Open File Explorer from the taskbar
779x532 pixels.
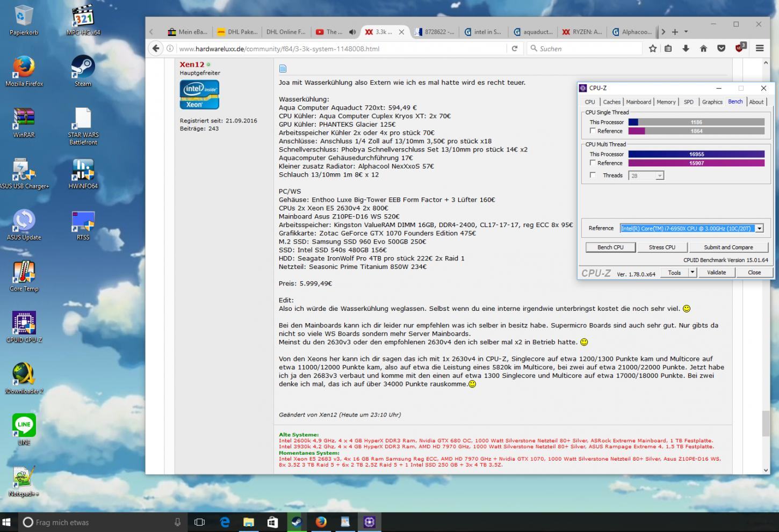[x=249, y=522]
